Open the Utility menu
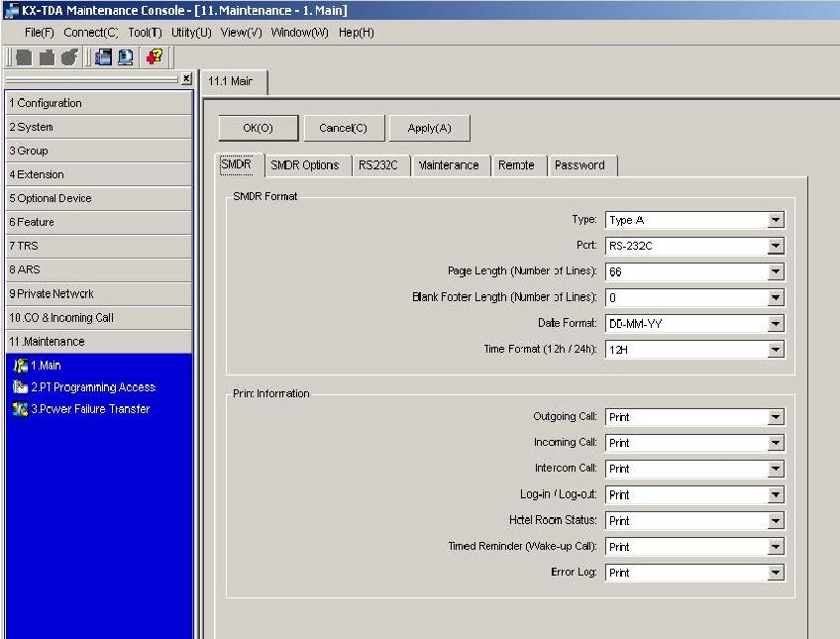840x639 pixels. (191, 33)
